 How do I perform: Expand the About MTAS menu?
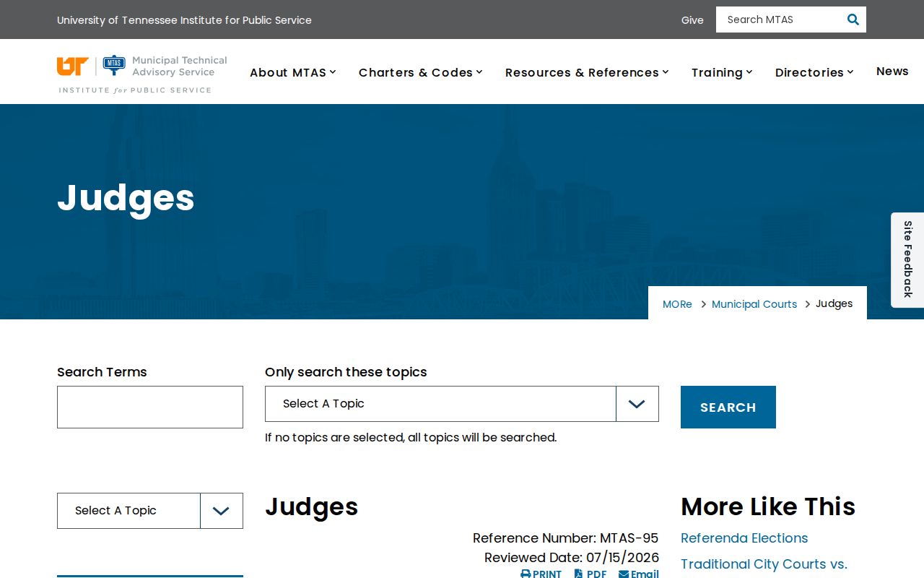point(293,72)
